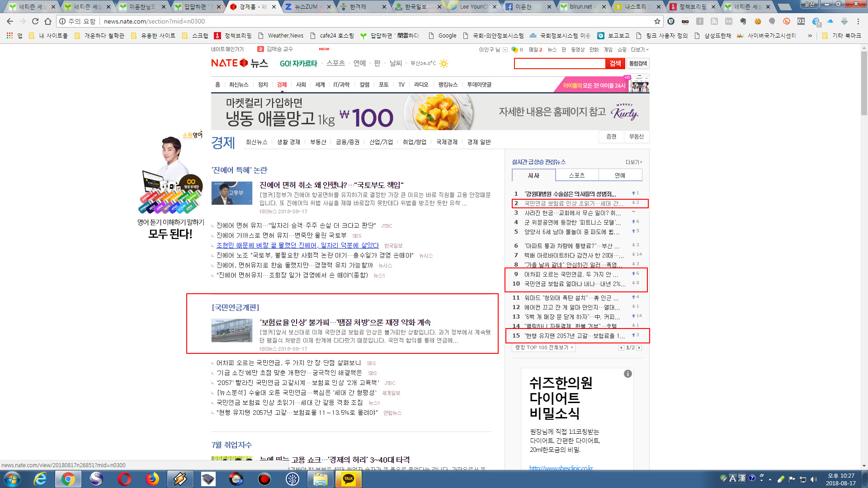Open the GO! 자카르타 link
Viewport: 868px width, 488px height.
(x=298, y=63)
